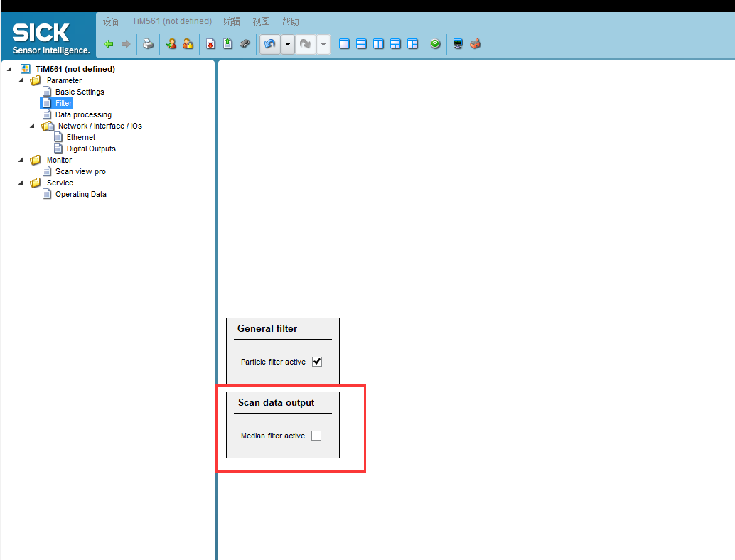This screenshot has width=735, height=560.
Task: Open the Ethernet settings page
Action: point(80,136)
